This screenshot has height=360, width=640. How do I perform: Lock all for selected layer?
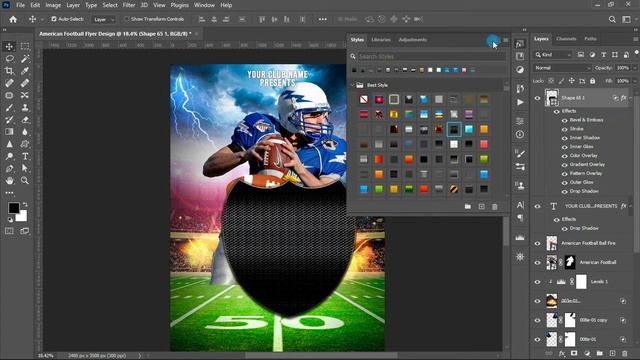(x=593, y=81)
